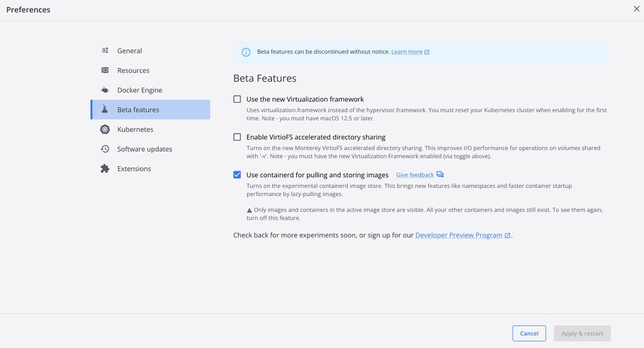Select the Beta features tab
Screen dimensions: 644x348
pyautogui.click(x=150, y=110)
